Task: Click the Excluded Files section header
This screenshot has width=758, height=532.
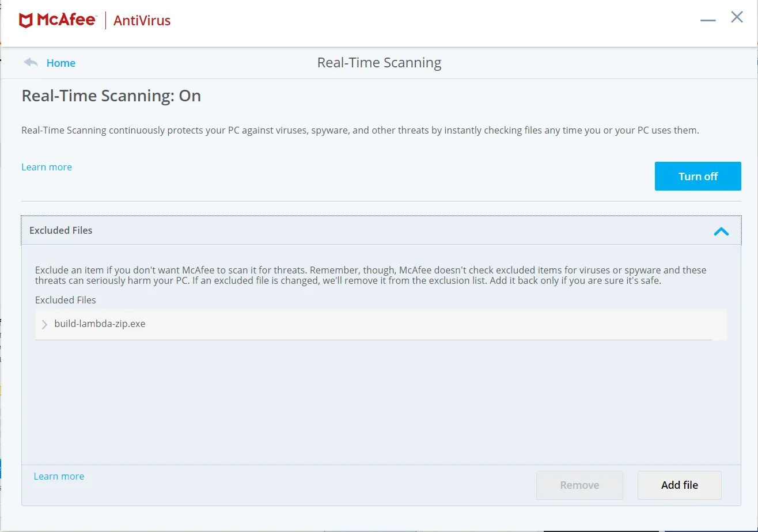Action: [381, 230]
